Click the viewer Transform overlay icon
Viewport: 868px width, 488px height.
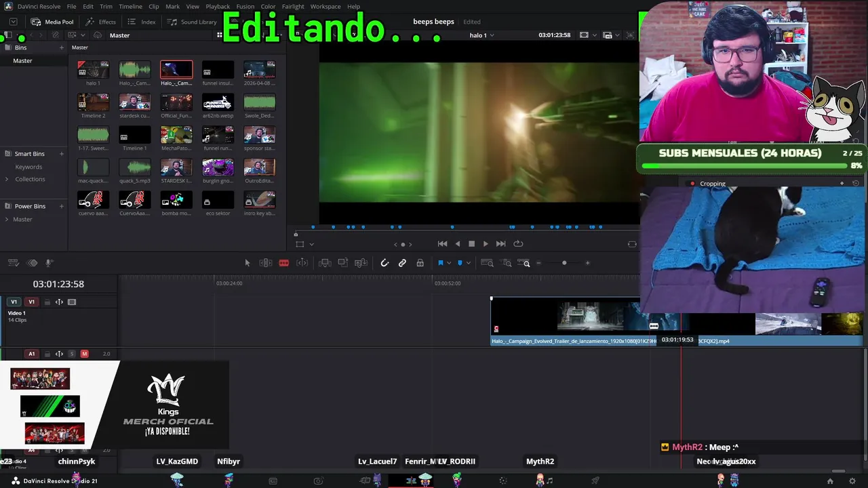tap(300, 244)
